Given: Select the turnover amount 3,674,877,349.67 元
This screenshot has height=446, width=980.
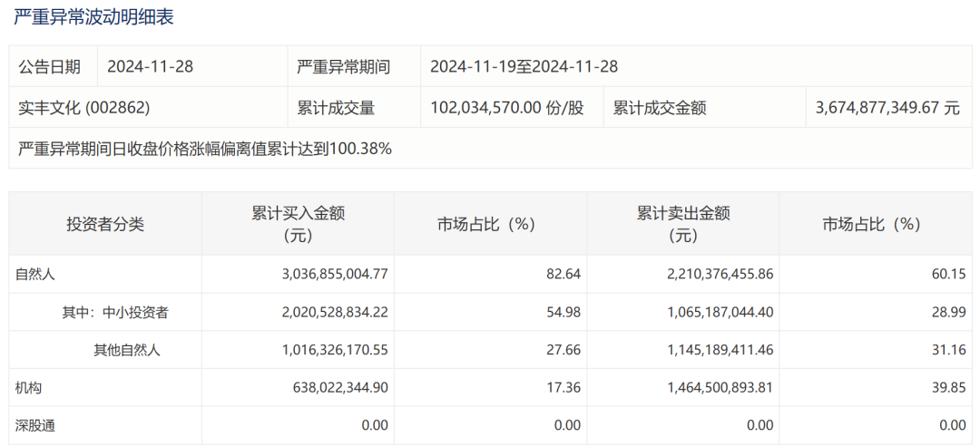Looking at the screenshot, I should click(x=887, y=108).
